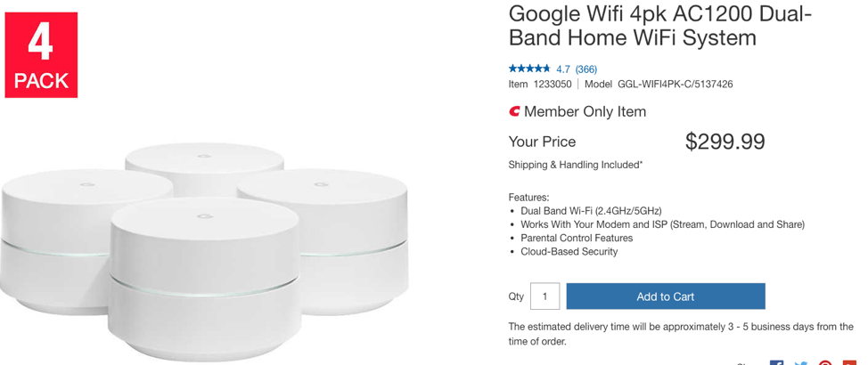Click the Facebook share icon
The height and width of the screenshot is (365, 868).
pyautogui.click(x=776, y=362)
